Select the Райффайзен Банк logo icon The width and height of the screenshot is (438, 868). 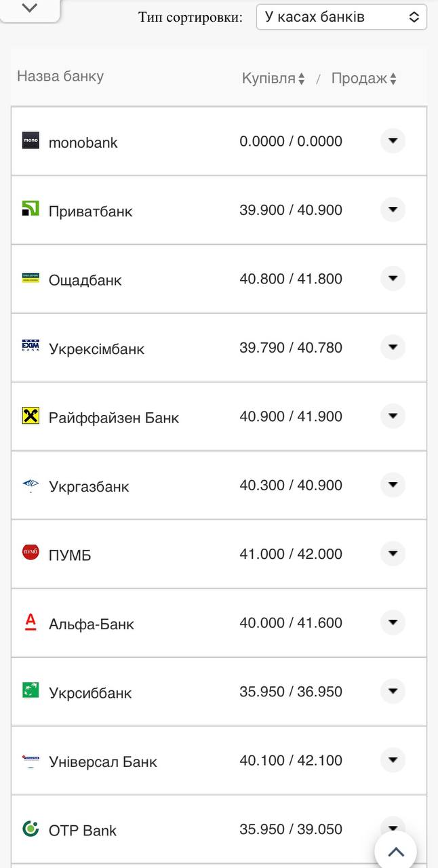[x=30, y=416]
